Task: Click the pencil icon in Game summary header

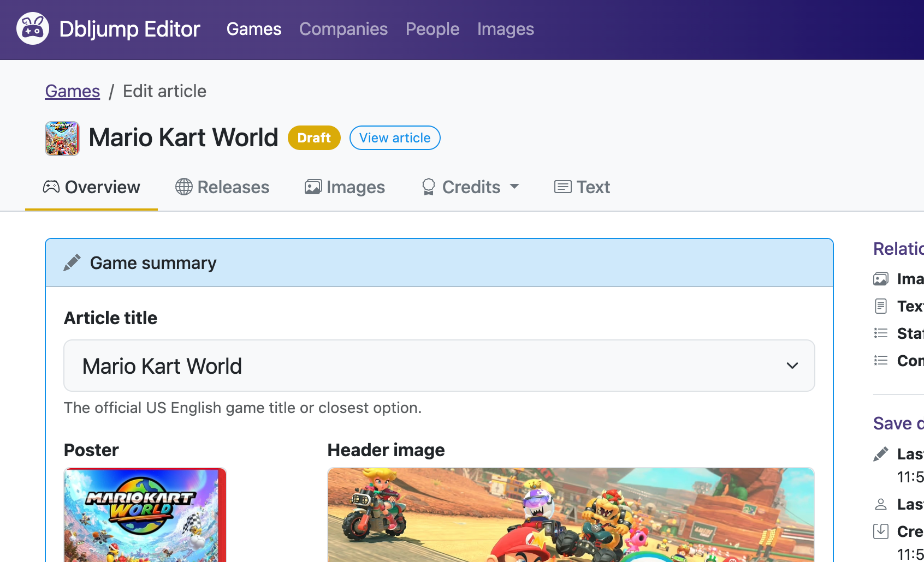Action: pos(72,262)
